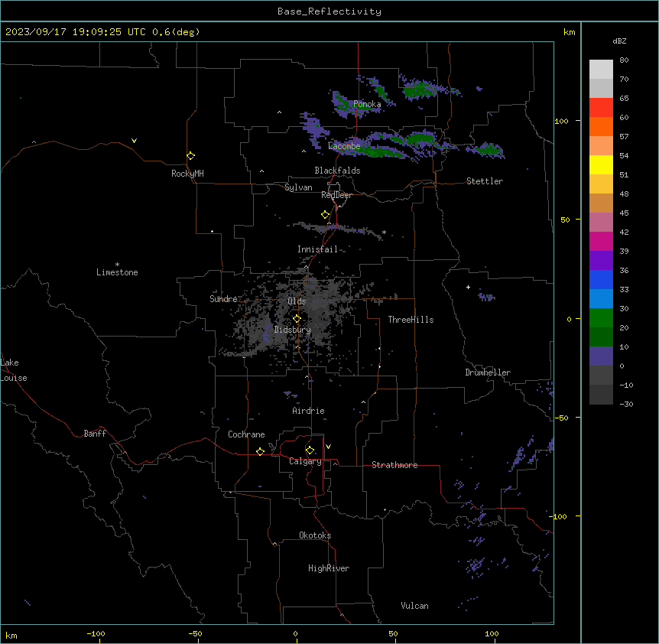Click the Blackfalds label

click(x=337, y=171)
